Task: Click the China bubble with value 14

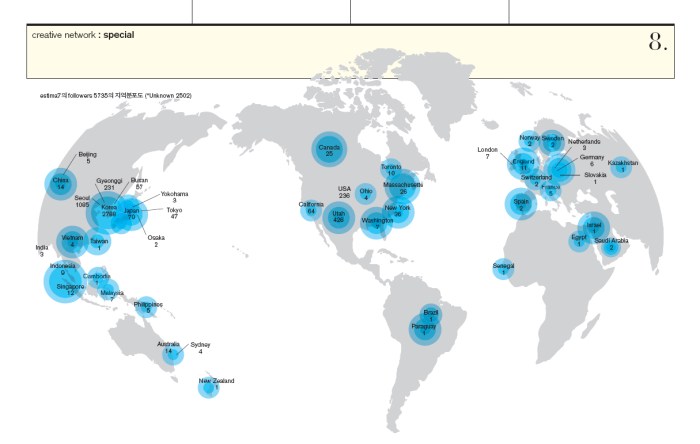Action: point(62,183)
